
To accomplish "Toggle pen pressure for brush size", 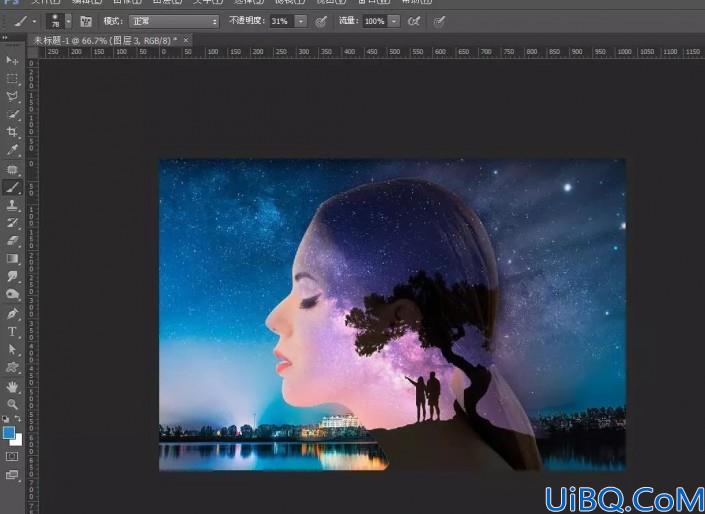I will [439, 21].
